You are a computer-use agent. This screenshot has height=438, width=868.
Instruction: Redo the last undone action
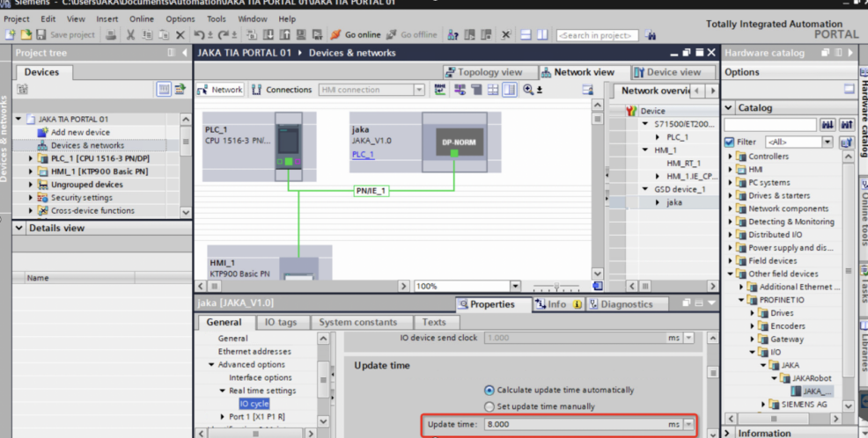[x=224, y=34]
